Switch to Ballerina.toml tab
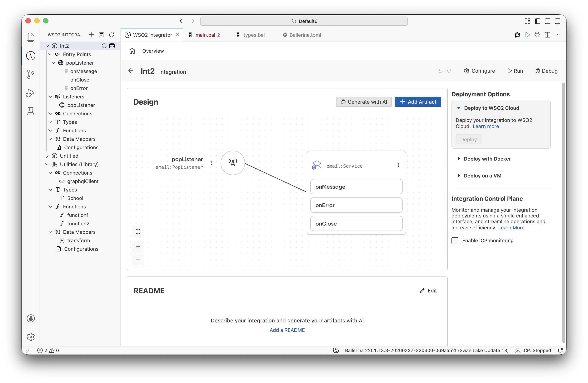Screen dimensions: 588x383 [x=305, y=35]
